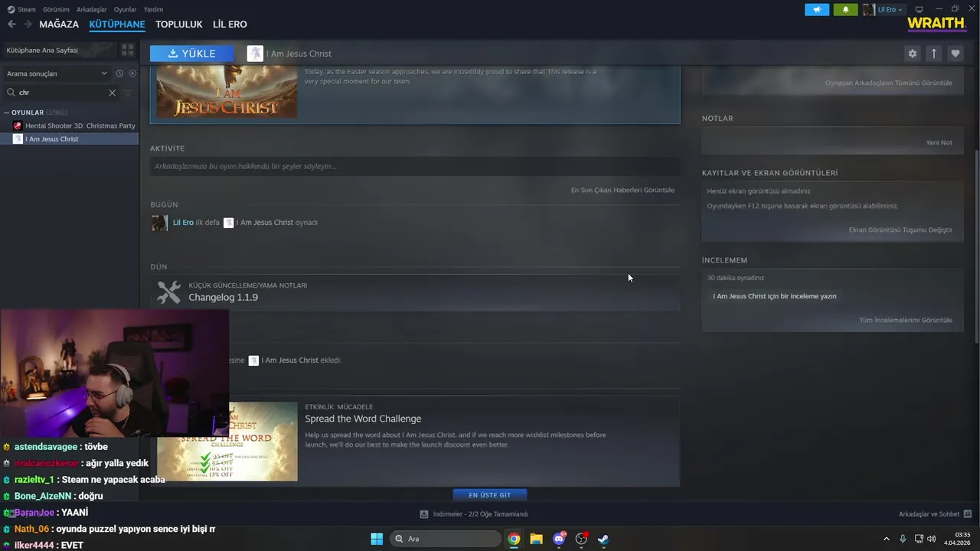Go to the LİL ERO profile tab
Image resolution: width=980 pixels, height=551 pixels.
coord(230,24)
